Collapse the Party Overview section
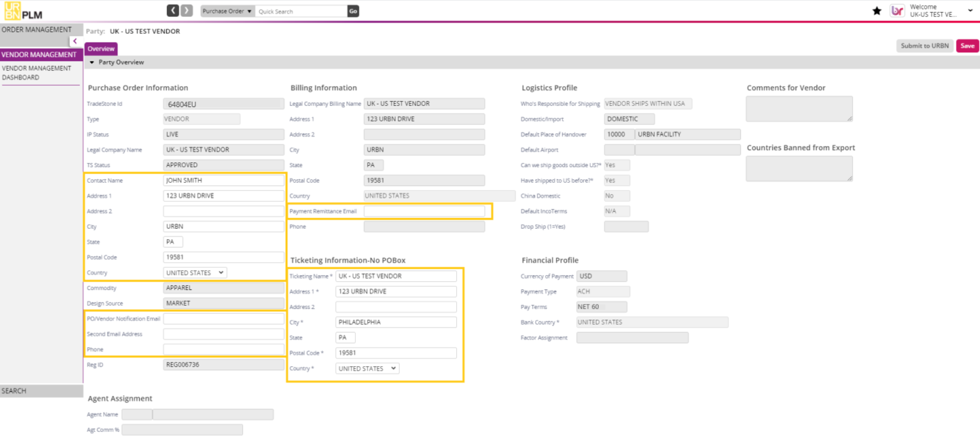 tap(92, 62)
